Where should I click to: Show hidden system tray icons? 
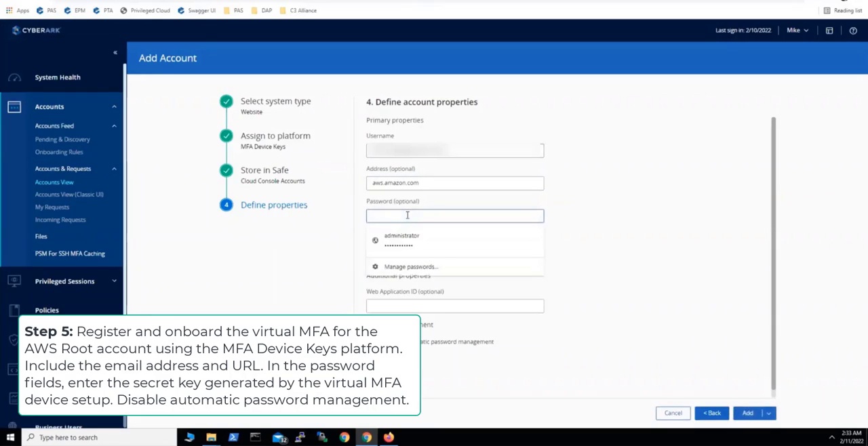[x=832, y=437]
